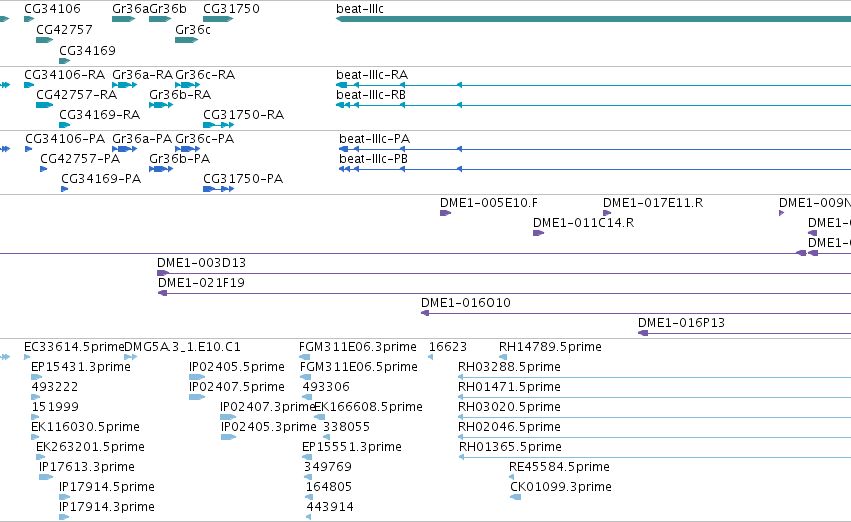Click the DME1-003D13 BAC label
Image resolution: width=851 pixels, height=522 pixels.
click(x=201, y=263)
